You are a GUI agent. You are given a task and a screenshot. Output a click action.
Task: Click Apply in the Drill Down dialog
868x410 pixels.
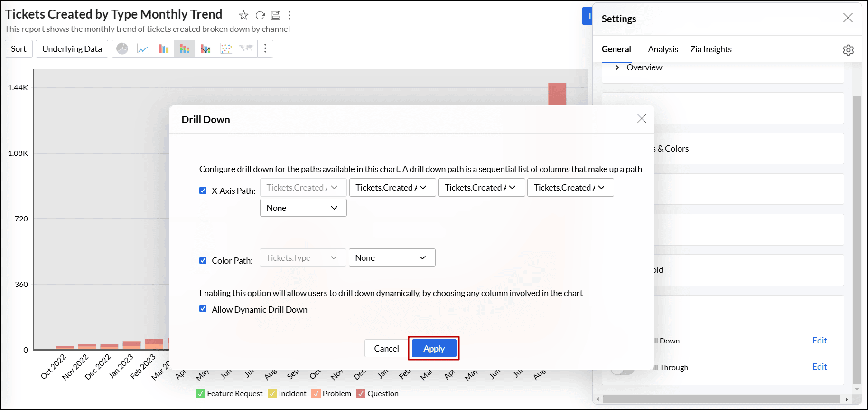coord(434,349)
